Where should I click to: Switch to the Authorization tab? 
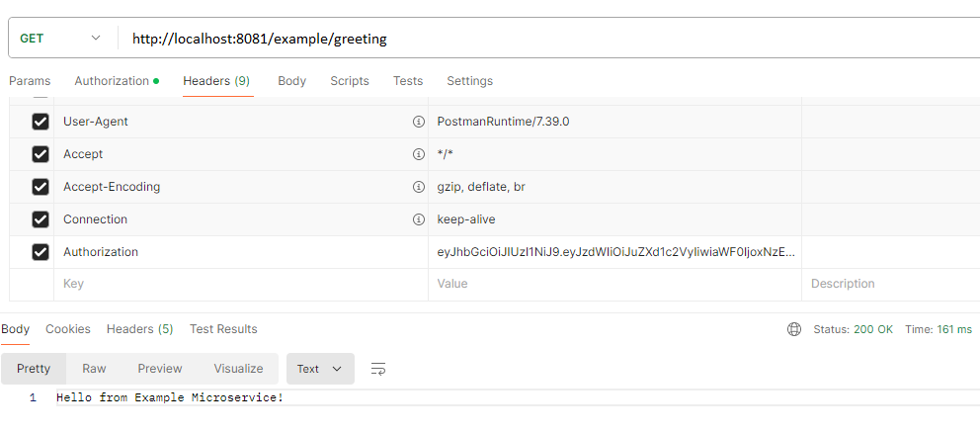pos(115,81)
